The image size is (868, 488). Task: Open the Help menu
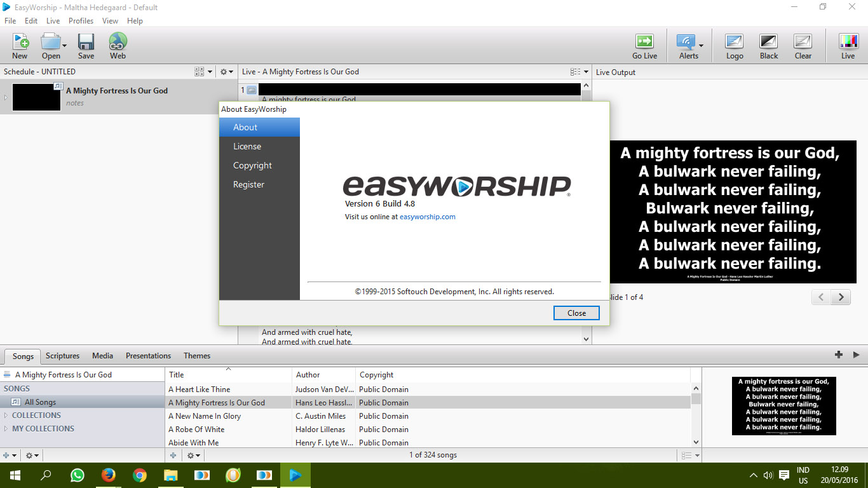(x=135, y=21)
